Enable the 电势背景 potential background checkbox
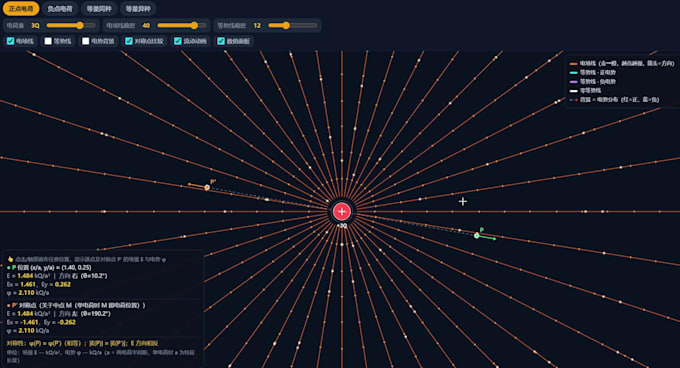Viewport: 680px width, 368px height. click(85, 41)
